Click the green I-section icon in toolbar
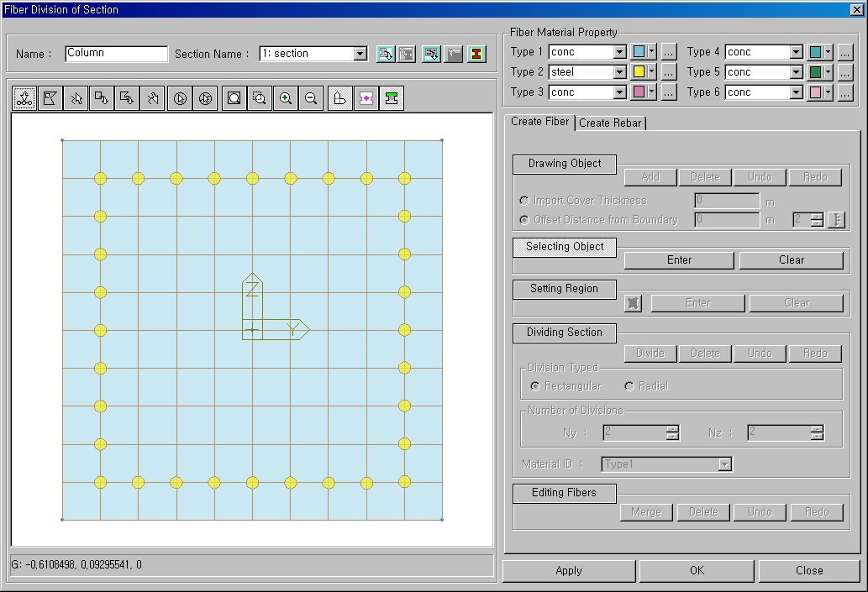The width and height of the screenshot is (868, 592). pyautogui.click(x=391, y=99)
